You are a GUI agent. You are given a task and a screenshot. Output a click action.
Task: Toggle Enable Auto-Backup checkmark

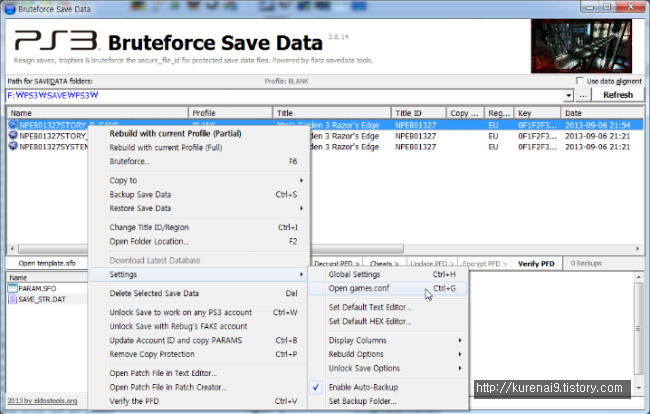pyautogui.click(x=316, y=387)
